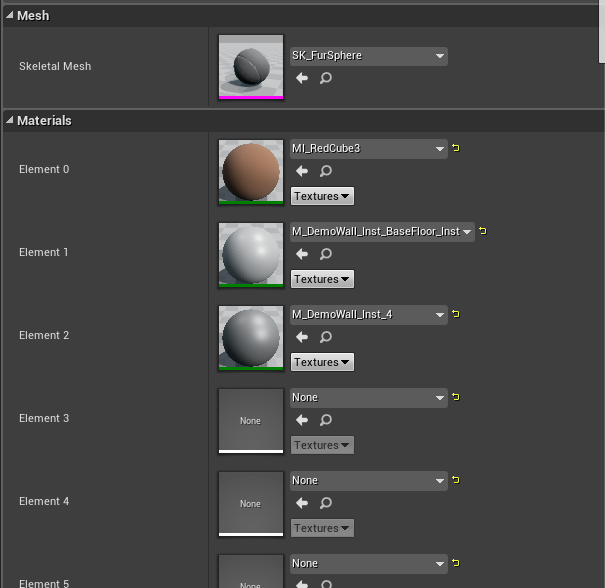605x588 pixels.
Task: Open the MI_RedCube3 material dropdown
Action: [368, 149]
